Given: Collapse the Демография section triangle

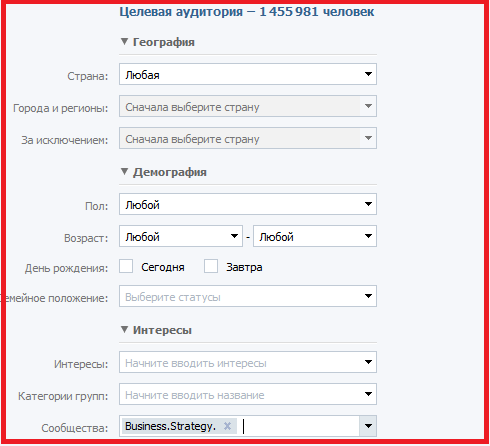Looking at the screenshot, I should coord(124,172).
